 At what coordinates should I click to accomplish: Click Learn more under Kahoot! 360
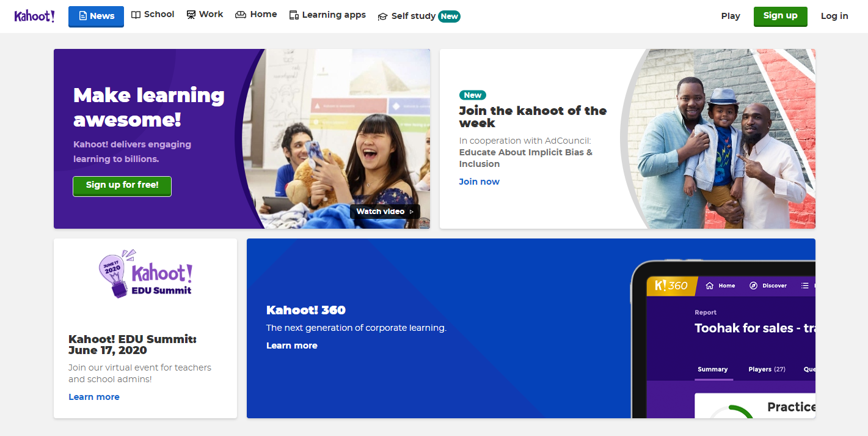pos(292,345)
